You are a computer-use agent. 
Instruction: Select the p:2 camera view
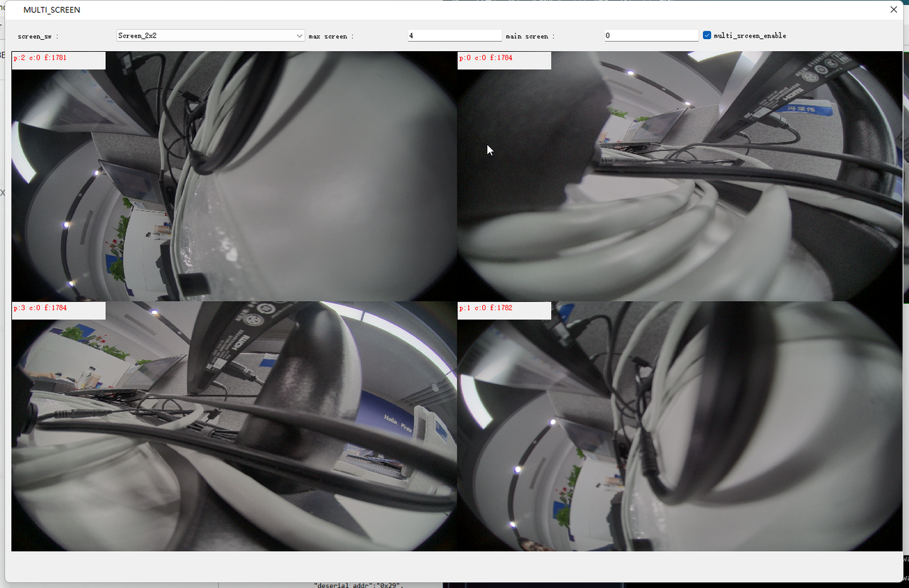click(x=234, y=185)
